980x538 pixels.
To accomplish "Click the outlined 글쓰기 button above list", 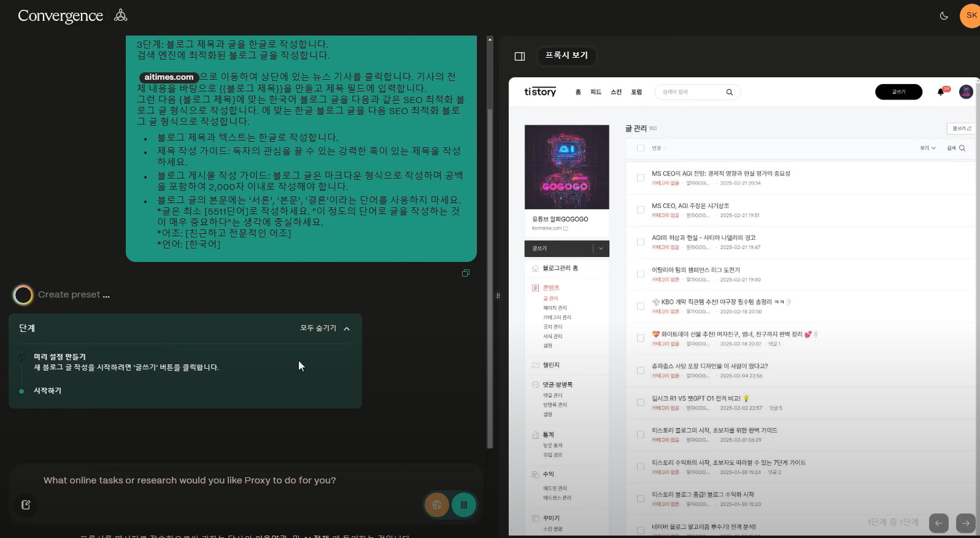I will click(x=961, y=128).
